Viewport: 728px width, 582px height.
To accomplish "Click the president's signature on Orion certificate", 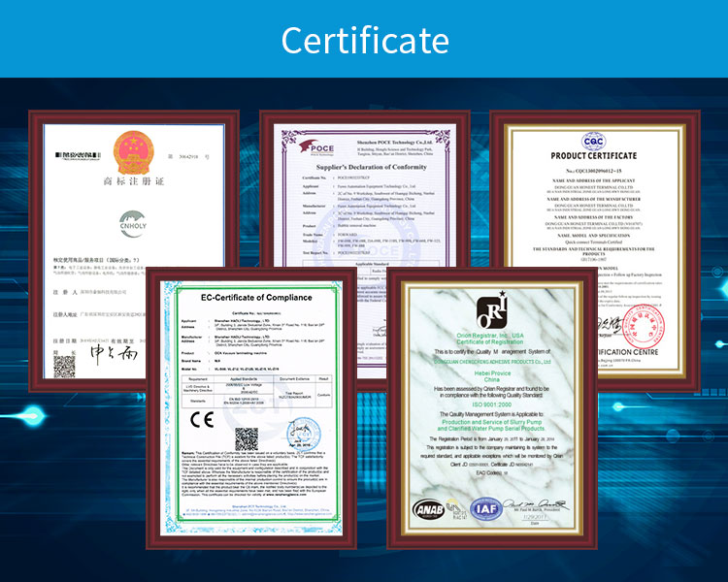I will pyautogui.click(x=535, y=503).
